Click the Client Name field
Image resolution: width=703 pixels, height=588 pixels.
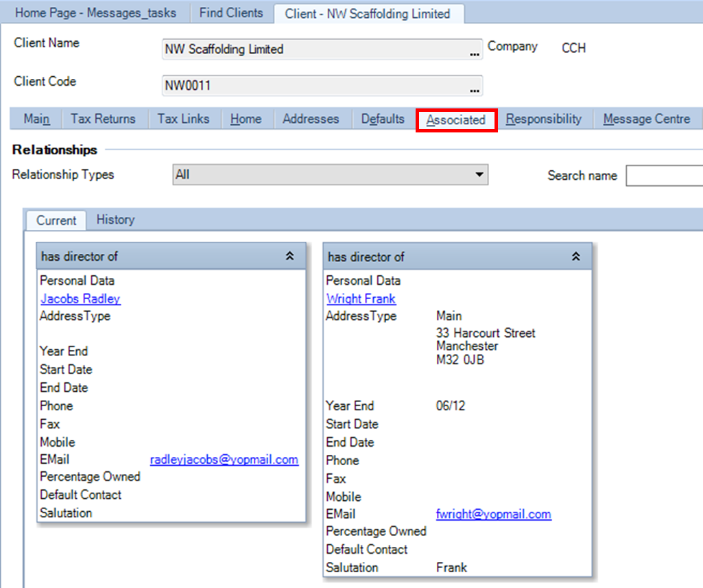point(322,49)
